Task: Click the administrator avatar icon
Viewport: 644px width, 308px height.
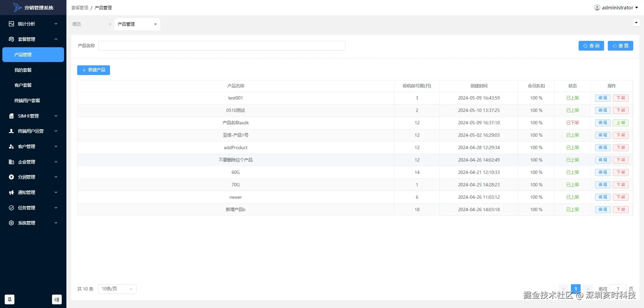Action: (x=597, y=7)
